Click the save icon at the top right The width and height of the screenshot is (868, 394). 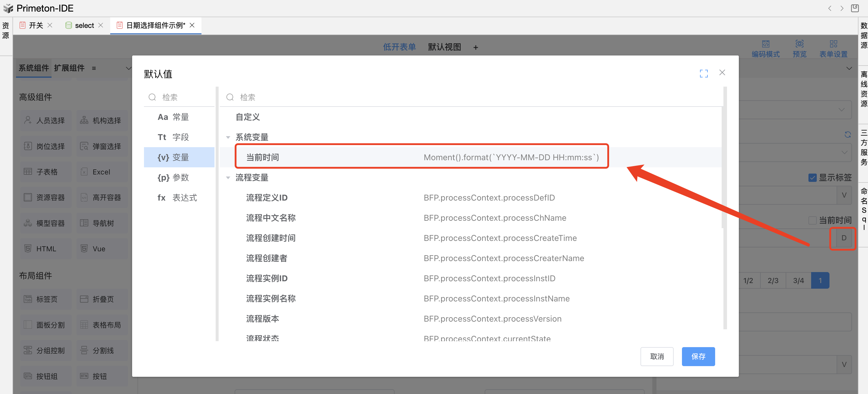click(855, 8)
